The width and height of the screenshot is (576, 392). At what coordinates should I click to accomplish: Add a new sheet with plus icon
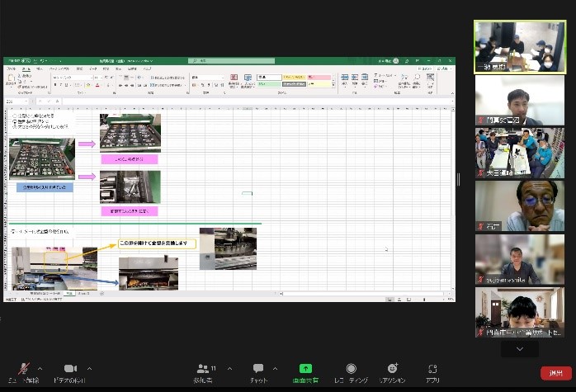click(102, 294)
